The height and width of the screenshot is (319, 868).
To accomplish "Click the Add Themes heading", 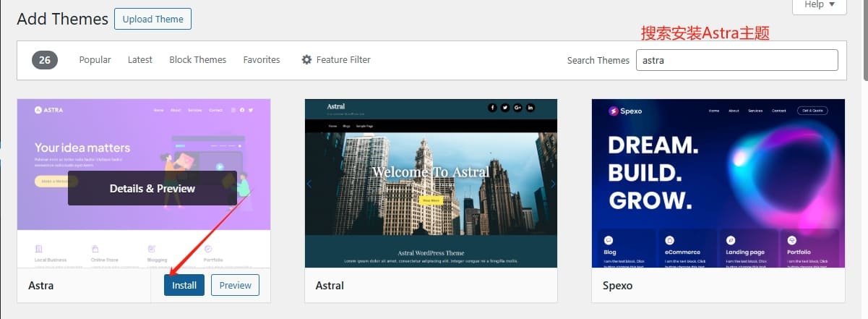I will point(62,19).
